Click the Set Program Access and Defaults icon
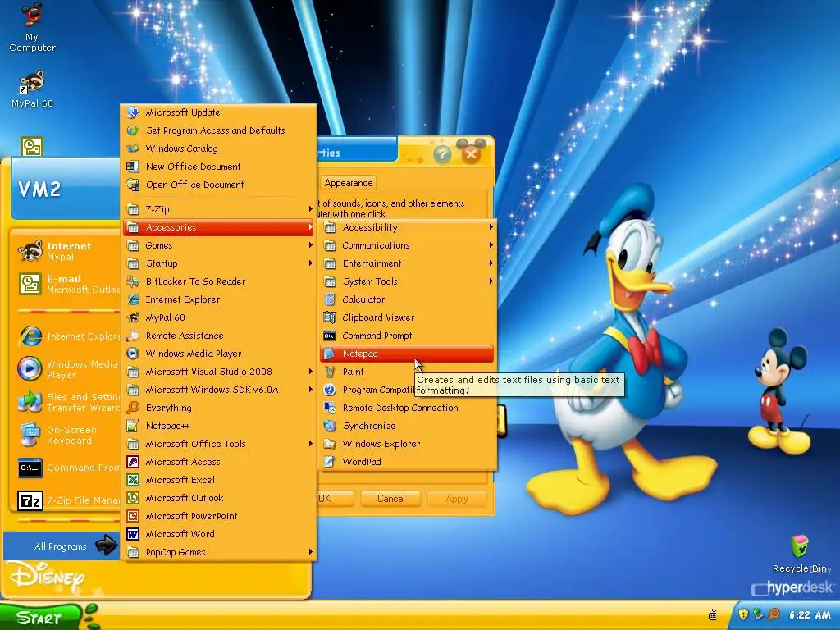The width and height of the screenshot is (840, 630). (x=133, y=130)
